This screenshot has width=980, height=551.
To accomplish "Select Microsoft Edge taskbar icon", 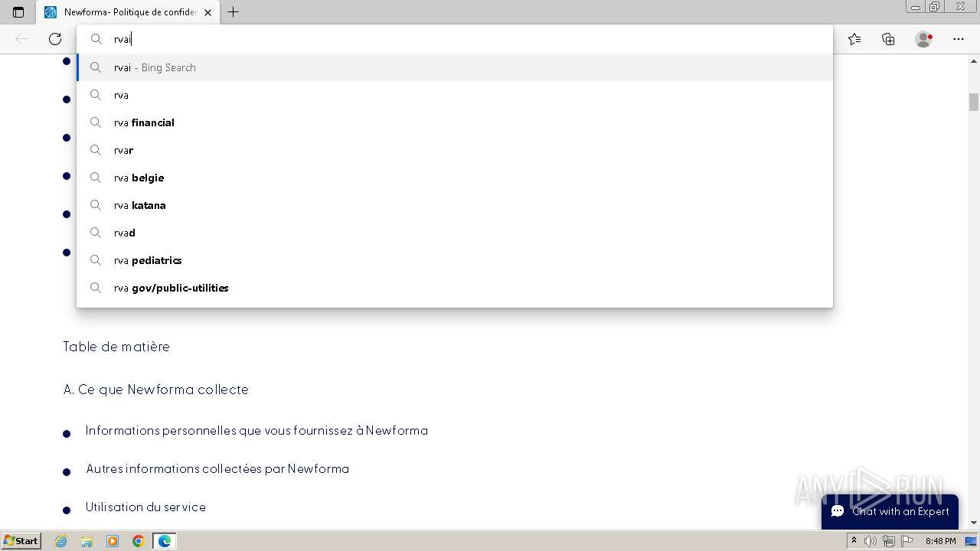I will pos(165,541).
